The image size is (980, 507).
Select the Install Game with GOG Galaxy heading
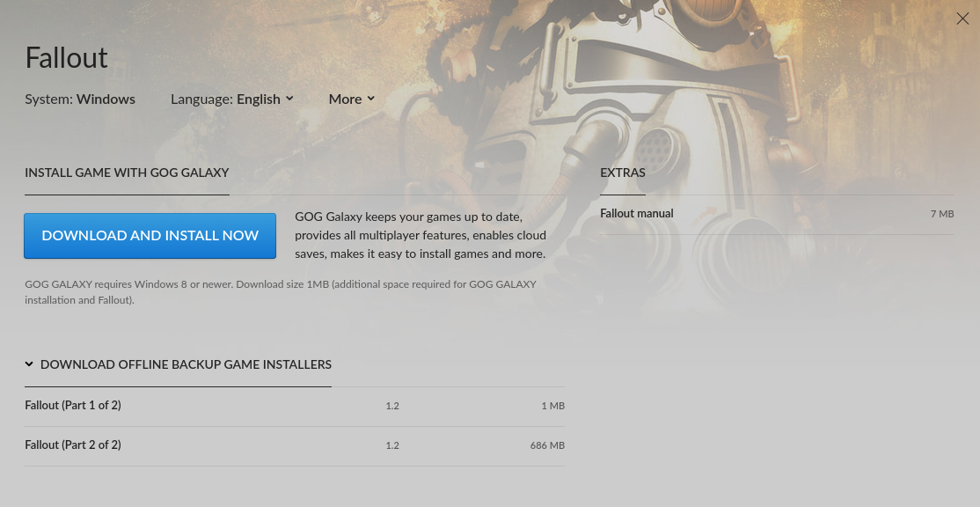coord(127,173)
